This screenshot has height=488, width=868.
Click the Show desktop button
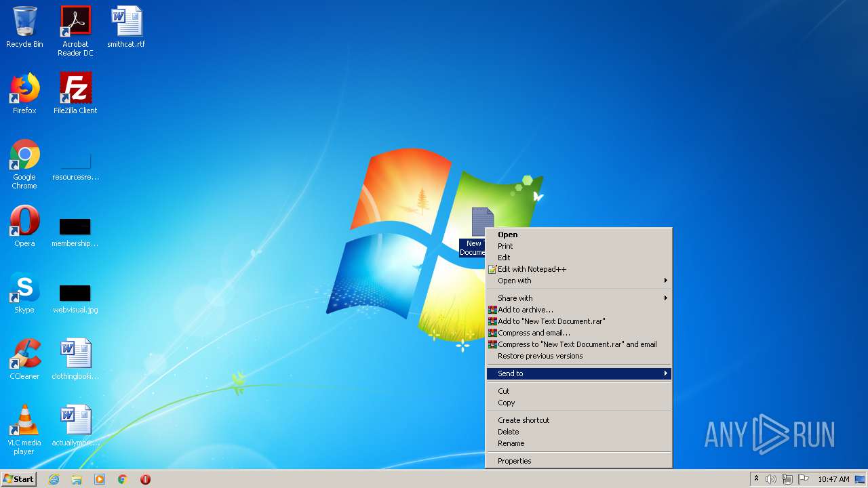tap(861, 479)
